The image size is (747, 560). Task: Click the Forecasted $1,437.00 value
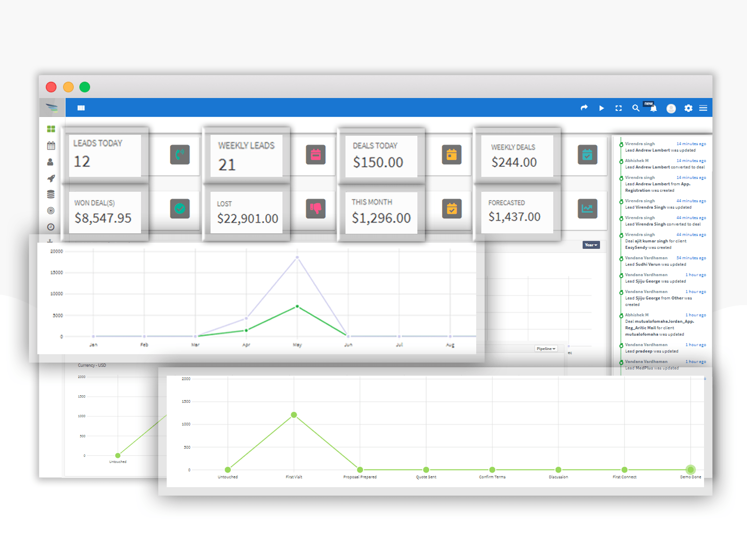[x=514, y=217]
